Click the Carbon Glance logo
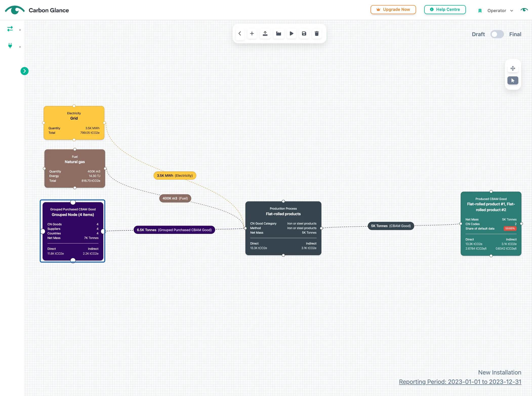The height and width of the screenshot is (396, 532). coord(37,10)
